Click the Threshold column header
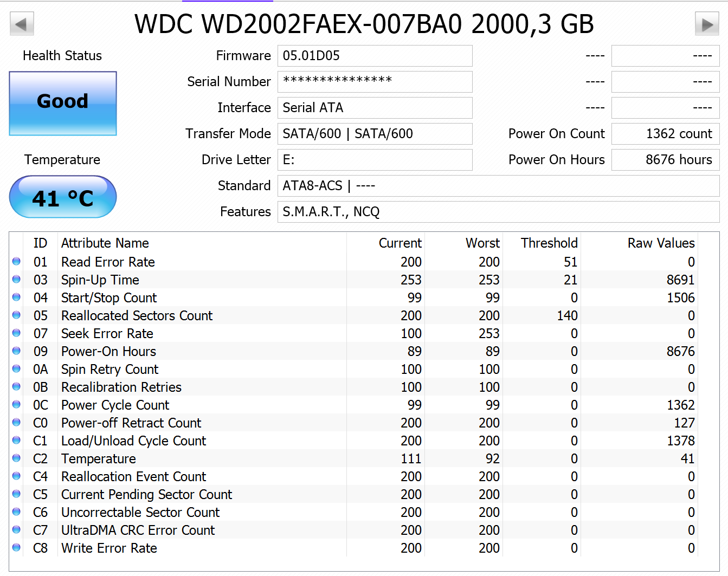The height and width of the screenshot is (576, 728). (x=549, y=243)
